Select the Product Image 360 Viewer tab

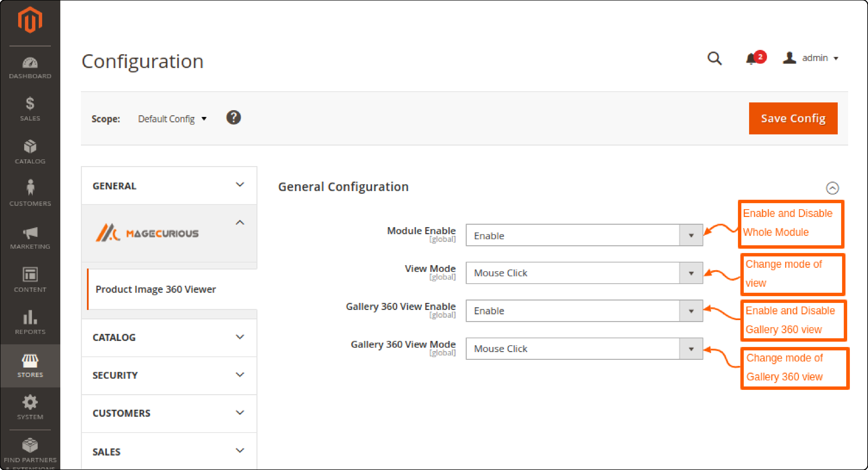[x=156, y=289]
